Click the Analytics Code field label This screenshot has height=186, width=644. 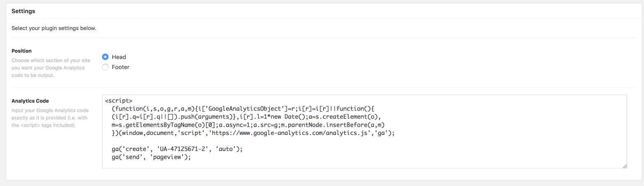[x=30, y=101]
